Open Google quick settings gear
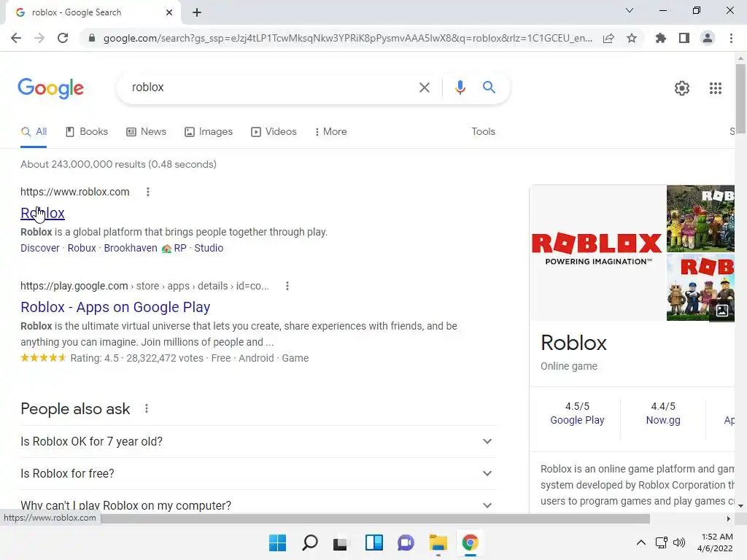The image size is (747, 560). pyautogui.click(x=682, y=88)
